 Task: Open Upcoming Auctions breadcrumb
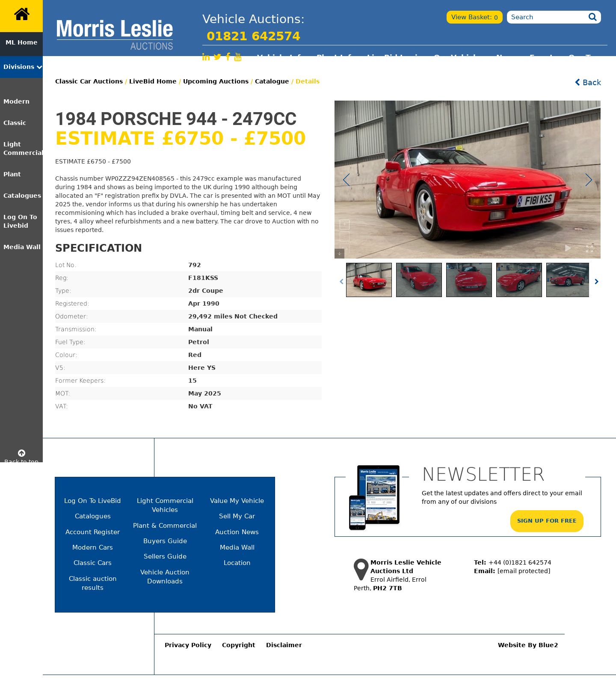216,81
